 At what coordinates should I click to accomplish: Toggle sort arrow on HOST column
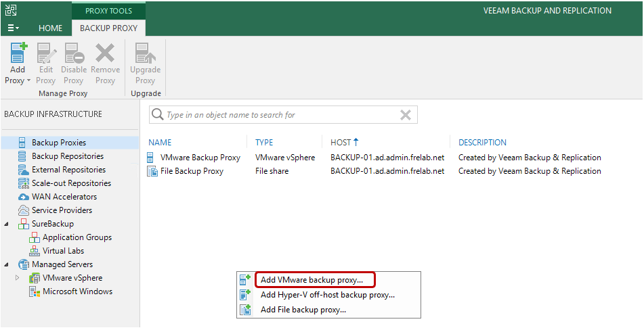pyautogui.click(x=356, y=142)
